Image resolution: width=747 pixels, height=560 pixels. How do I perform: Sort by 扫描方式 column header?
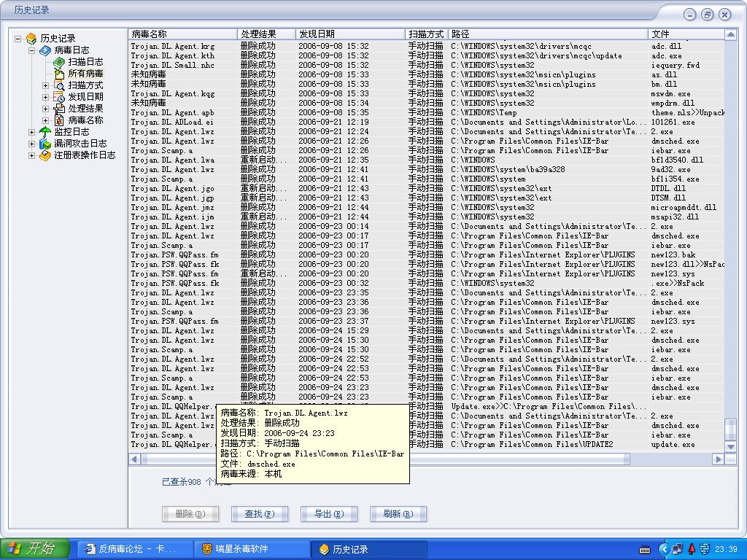[x=427, y=34]
